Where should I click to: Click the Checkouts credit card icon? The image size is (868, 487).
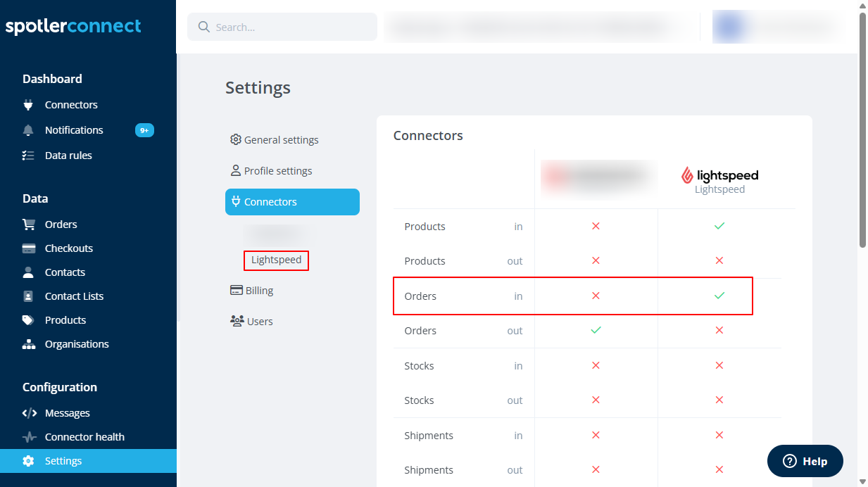pyautogui.click(x=28, y=248)
